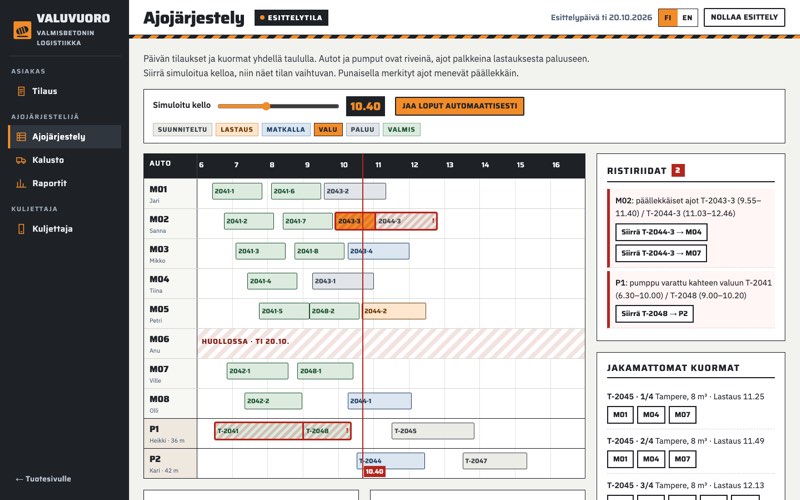The image size is (800, 500).
Task: Click the simulated clock slider handle
Action: (266, 106)
